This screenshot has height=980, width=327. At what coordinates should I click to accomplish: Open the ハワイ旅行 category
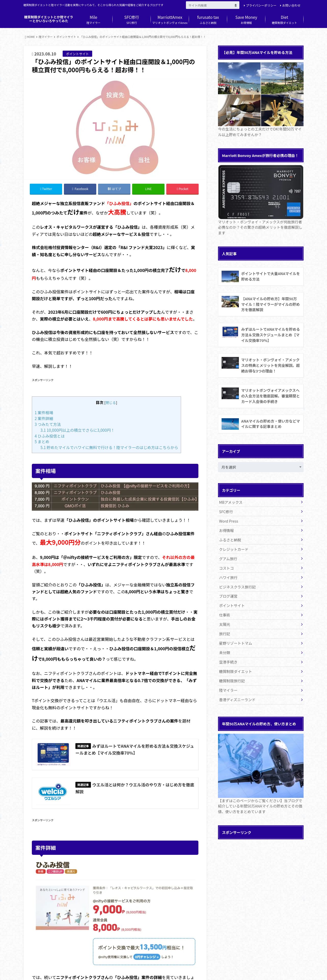pos(260,578)
